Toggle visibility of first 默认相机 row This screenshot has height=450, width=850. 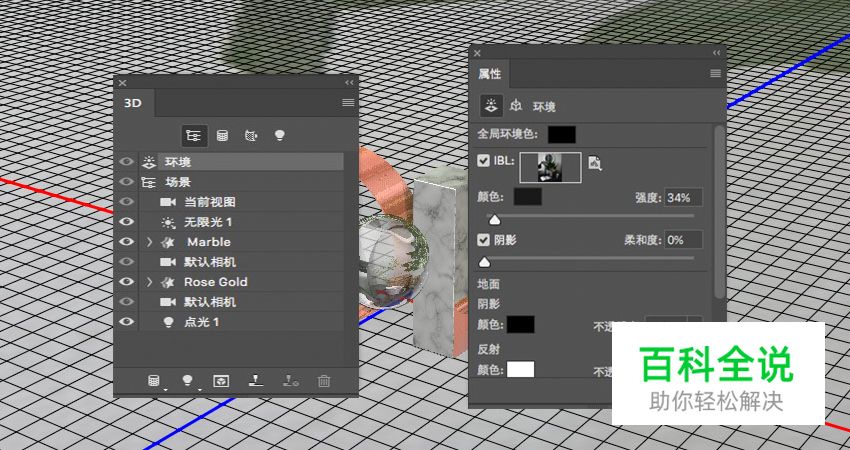pyautogui.click(x=126, y=262)
